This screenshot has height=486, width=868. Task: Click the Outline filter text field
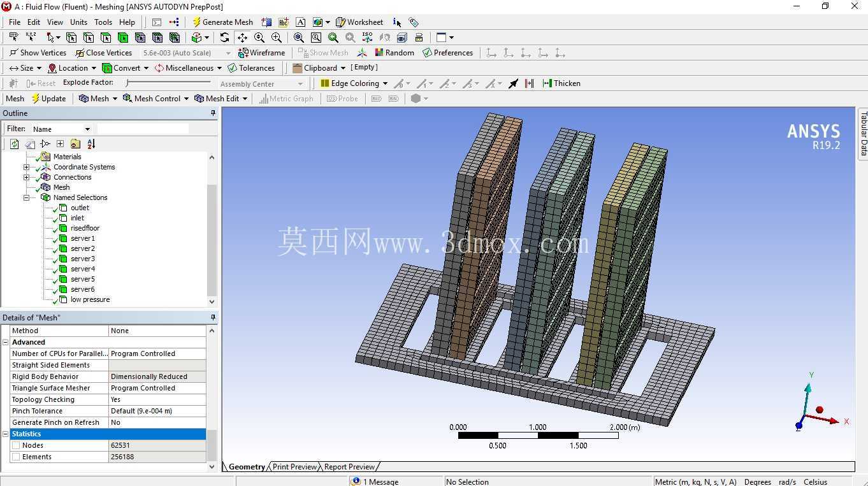pyautogui.click(x=143, y=129)
